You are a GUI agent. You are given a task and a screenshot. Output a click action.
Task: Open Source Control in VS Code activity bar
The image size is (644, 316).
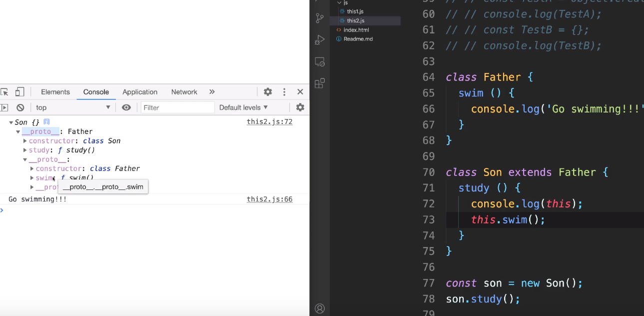pyautogui.click(x=320, y=18)
